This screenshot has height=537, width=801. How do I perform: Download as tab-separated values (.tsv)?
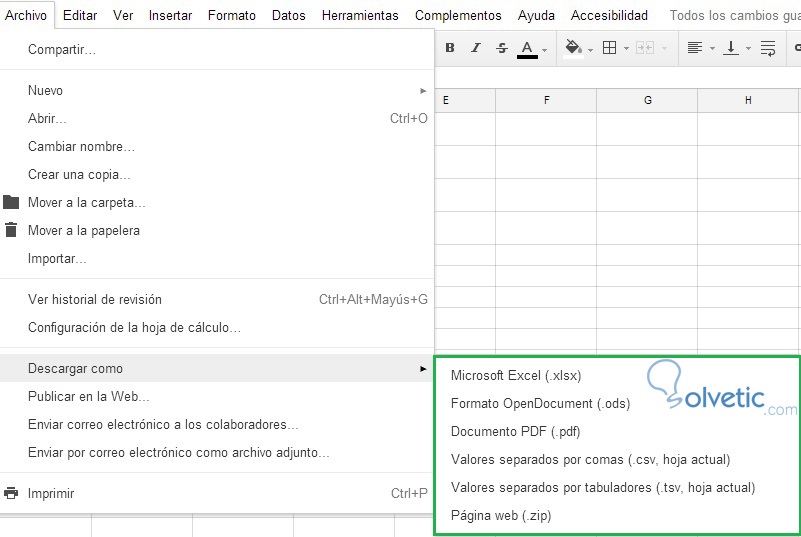[x=617, y=487]
